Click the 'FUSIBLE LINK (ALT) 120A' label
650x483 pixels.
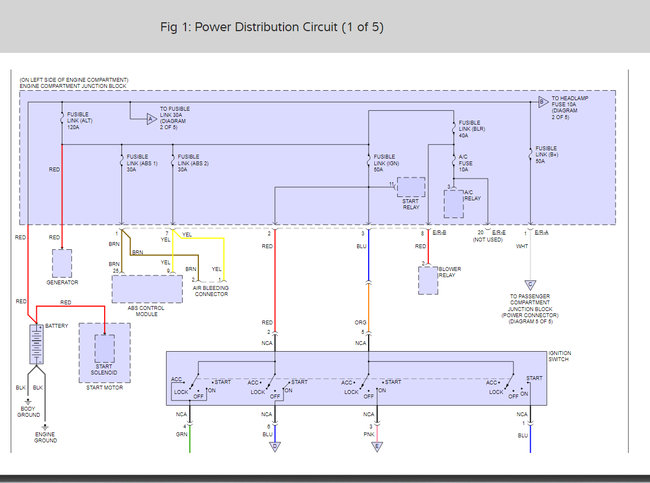pyautogui.click(x=80, y=121)
